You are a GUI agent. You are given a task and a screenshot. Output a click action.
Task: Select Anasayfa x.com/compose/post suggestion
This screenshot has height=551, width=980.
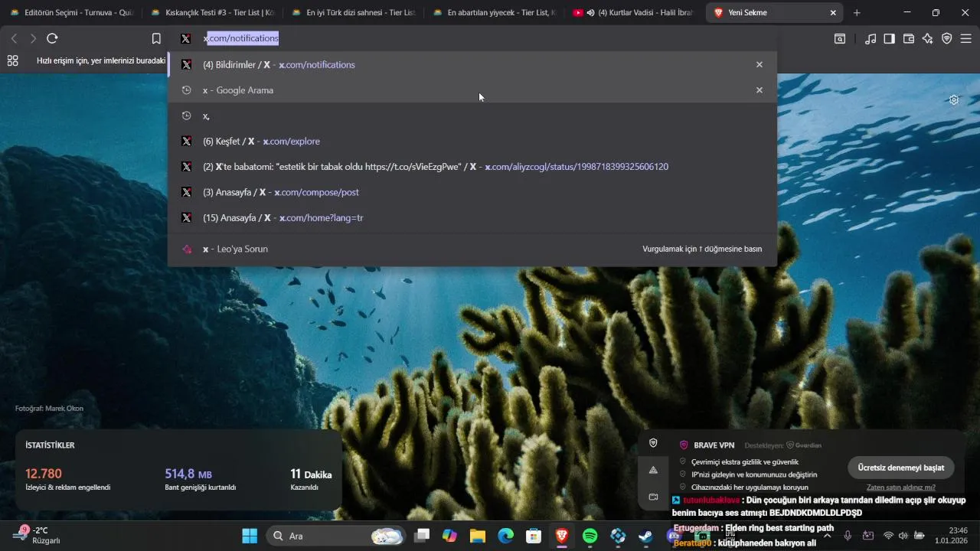click(x=472, y=192)
